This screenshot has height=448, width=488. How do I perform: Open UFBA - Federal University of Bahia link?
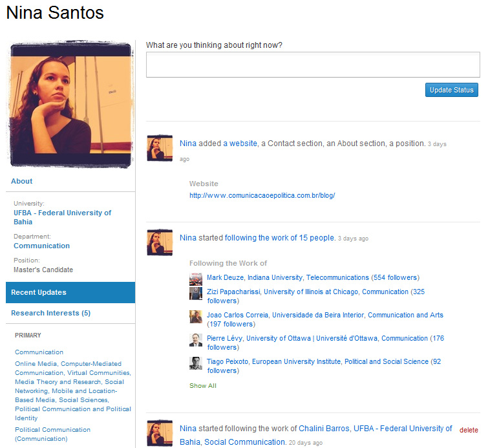62,217
